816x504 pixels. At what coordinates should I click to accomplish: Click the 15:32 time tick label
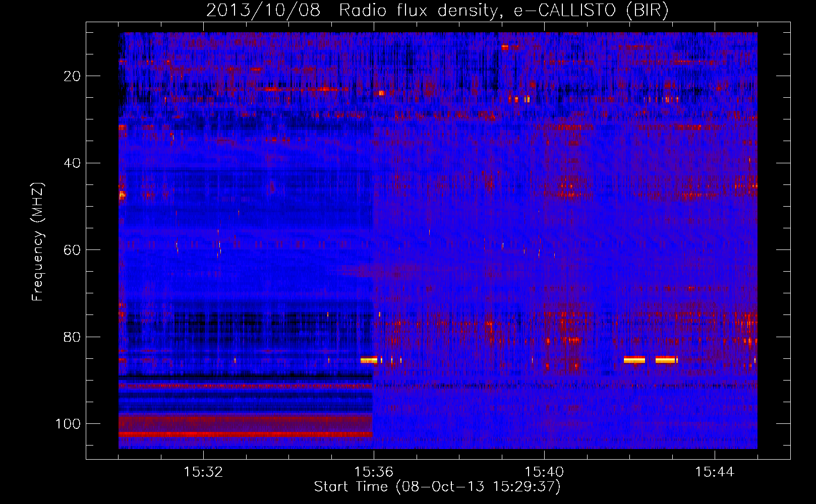(203, 472)
